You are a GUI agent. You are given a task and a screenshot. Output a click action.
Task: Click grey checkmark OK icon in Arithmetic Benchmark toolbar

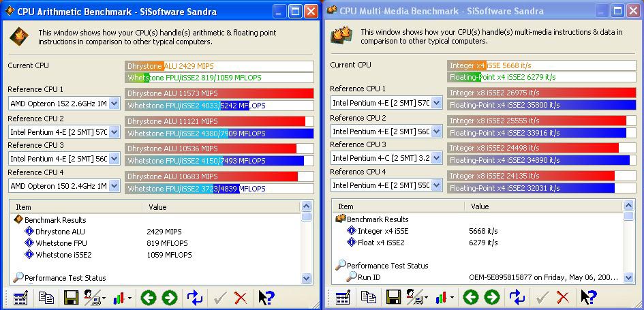click(220, 298)
